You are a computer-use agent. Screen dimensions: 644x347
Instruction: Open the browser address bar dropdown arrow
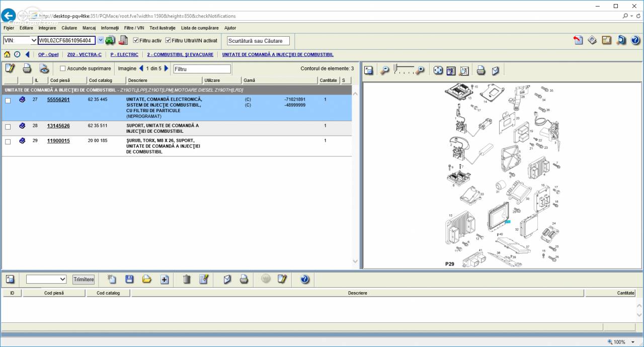click(632, 16)
